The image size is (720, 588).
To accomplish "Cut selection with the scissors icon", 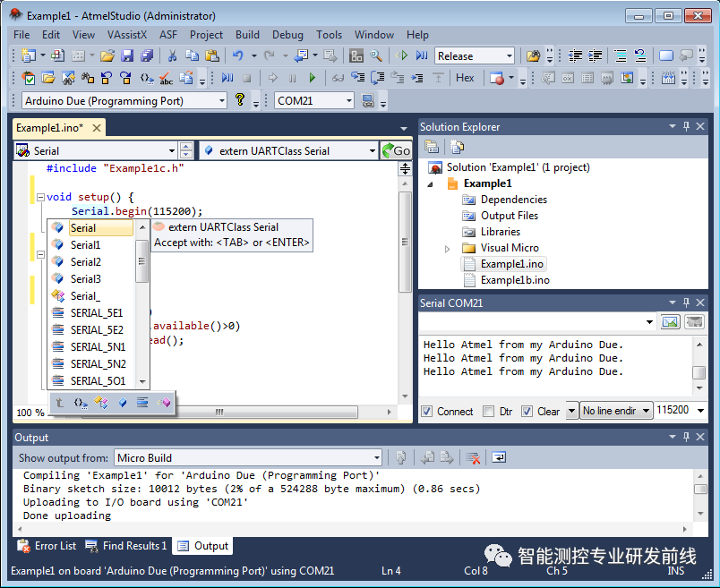I will click(x=172, y=56).
